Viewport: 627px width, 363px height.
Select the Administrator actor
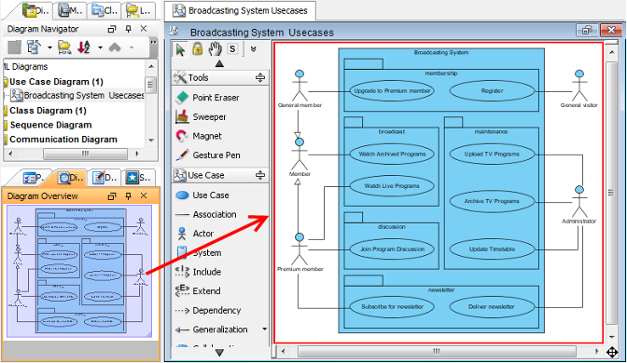tap(579, 204)
